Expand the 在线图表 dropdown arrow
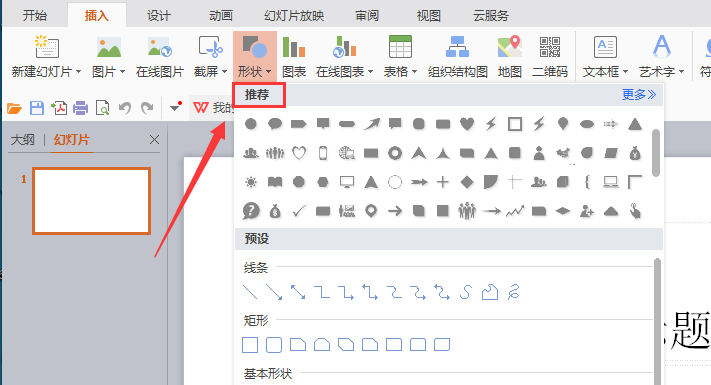Screen dimensions: 711x385 [x=370, y=72]
